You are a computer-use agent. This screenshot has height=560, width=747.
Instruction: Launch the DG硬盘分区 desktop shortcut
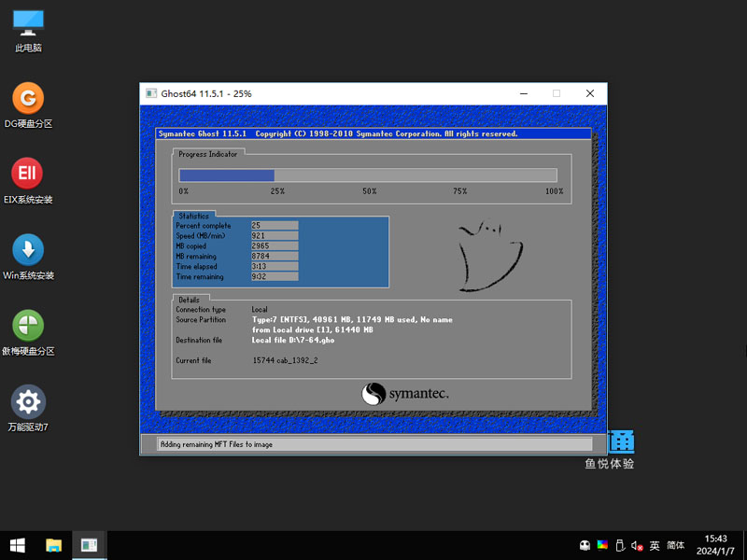click(x=28, y=105)
